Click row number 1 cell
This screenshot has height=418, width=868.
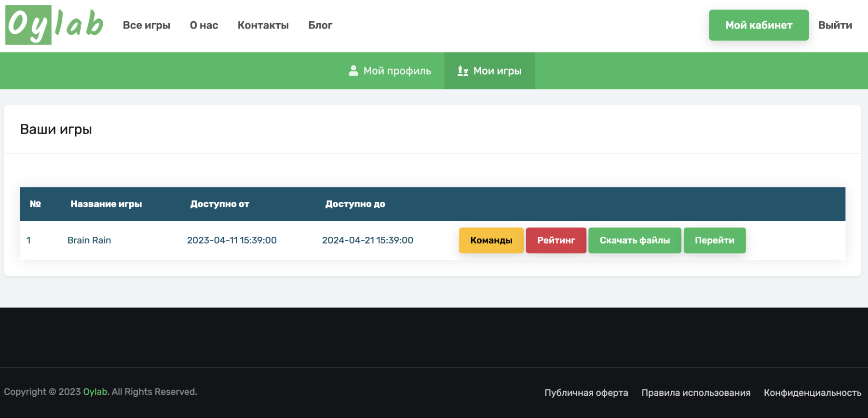click(28, 240)
